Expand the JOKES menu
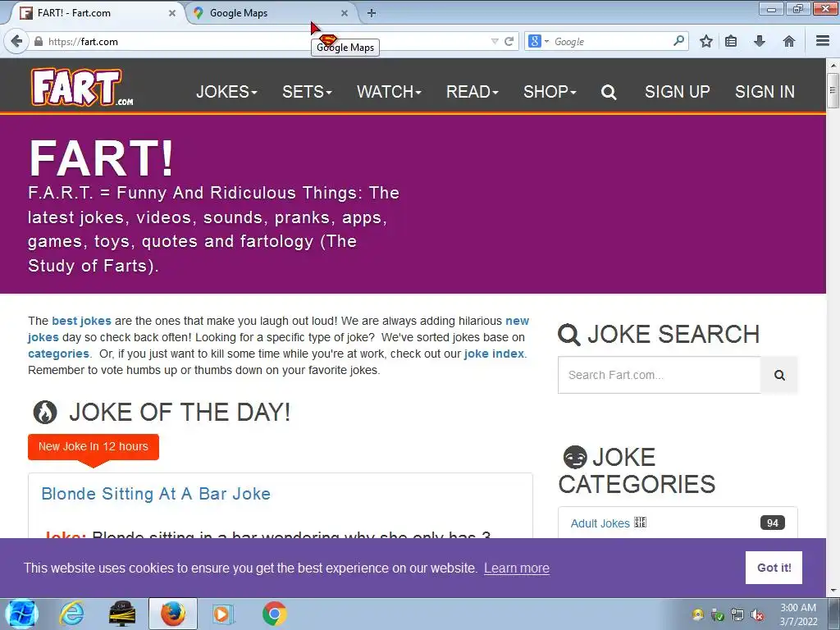Screen dimensions: 840x630 pos(226,92)
